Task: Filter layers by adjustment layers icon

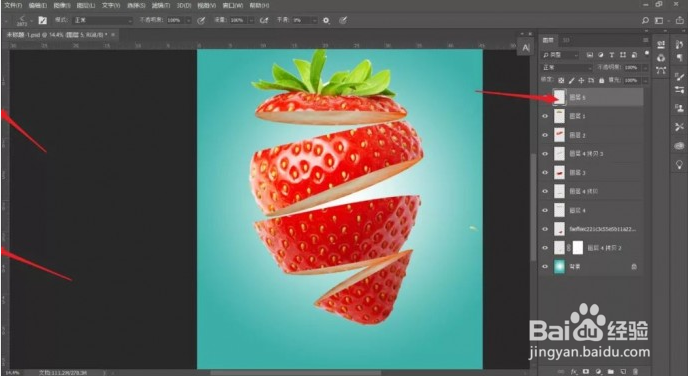Action: [x=601, y=55]
